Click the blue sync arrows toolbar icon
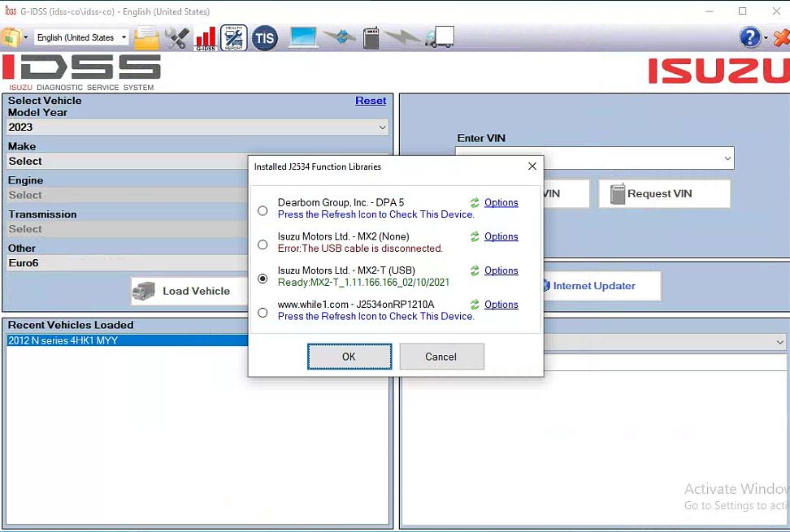 click(x=339, y=37)
